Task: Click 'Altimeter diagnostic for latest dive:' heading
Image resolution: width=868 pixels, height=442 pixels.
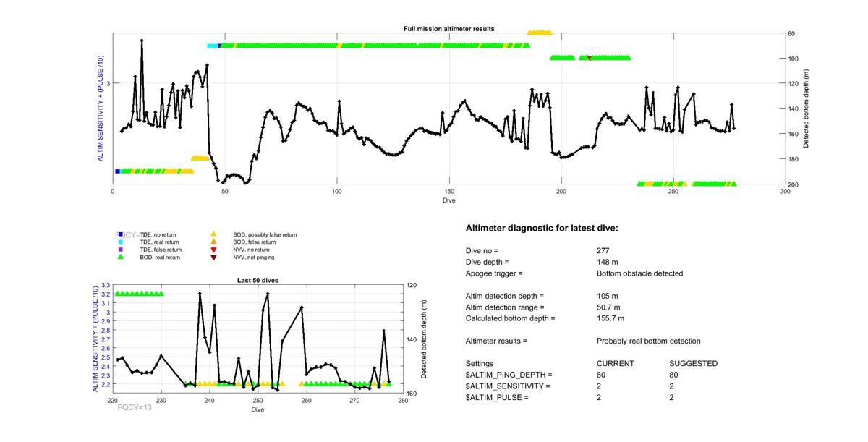Action: pyautogui.click(x=542, y=228)
